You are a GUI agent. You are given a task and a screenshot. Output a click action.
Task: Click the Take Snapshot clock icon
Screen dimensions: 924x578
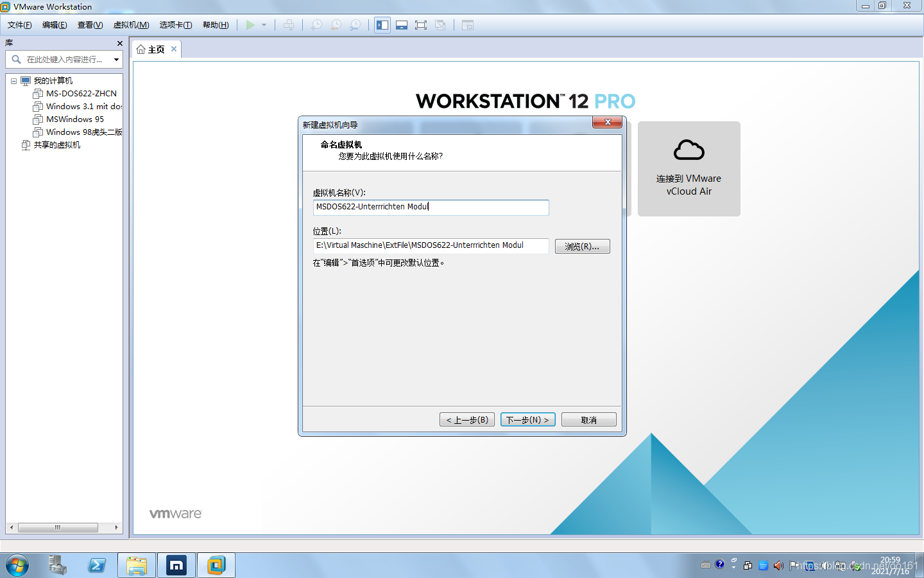[316, 25]
